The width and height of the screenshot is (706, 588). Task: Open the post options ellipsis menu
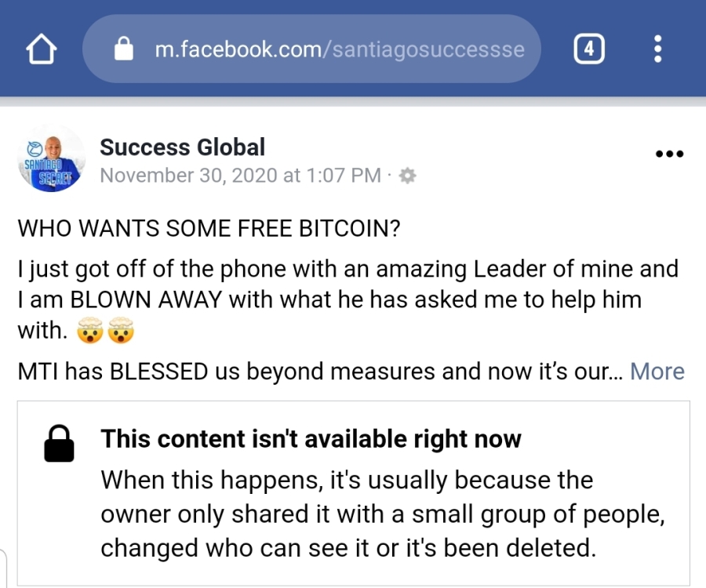[668, 154]
